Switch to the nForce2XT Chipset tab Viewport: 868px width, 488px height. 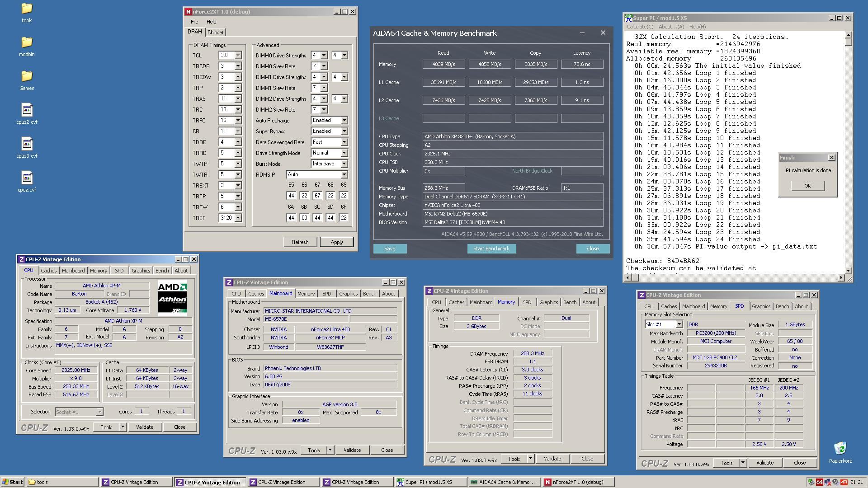point(215,33)
